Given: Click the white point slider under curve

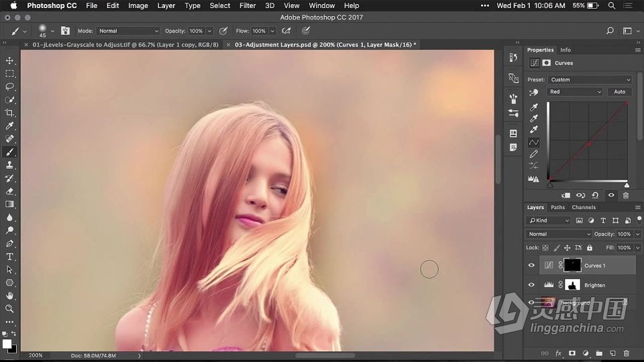Looking at the screenshot, I should click(x=627, y=185).
